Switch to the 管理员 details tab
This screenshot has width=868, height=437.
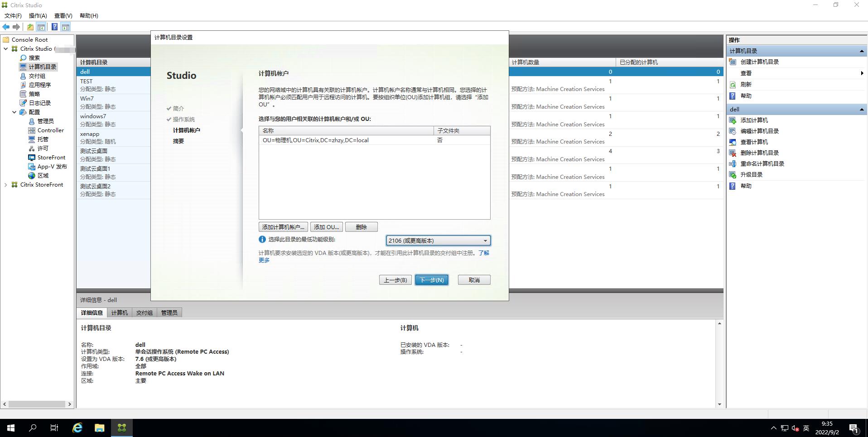(169, 312)
